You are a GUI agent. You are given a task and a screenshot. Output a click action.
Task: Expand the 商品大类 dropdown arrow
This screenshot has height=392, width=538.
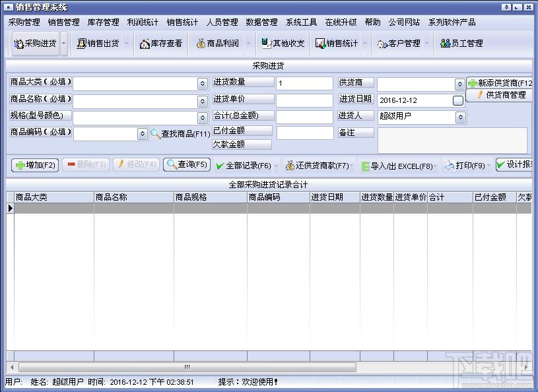click(x=203, y=83)
